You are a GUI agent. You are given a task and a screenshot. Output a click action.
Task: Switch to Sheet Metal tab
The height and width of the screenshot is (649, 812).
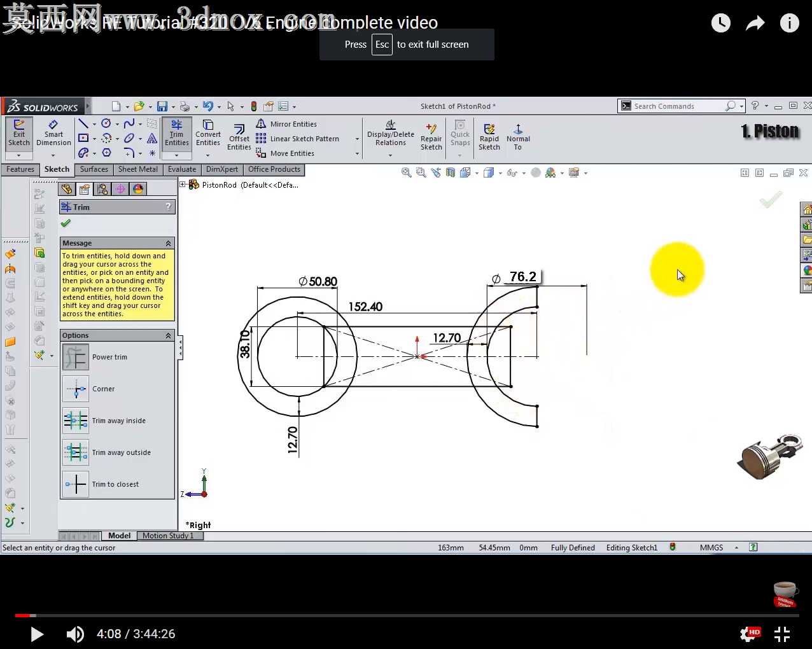pyautogui.click(x=137, y=169)
